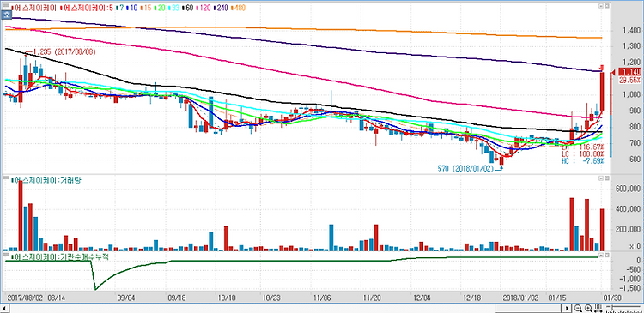This screenshot has width=644, height=313.
Task: Click the blue '호' button at top left
Action: (x=6, y=15)
